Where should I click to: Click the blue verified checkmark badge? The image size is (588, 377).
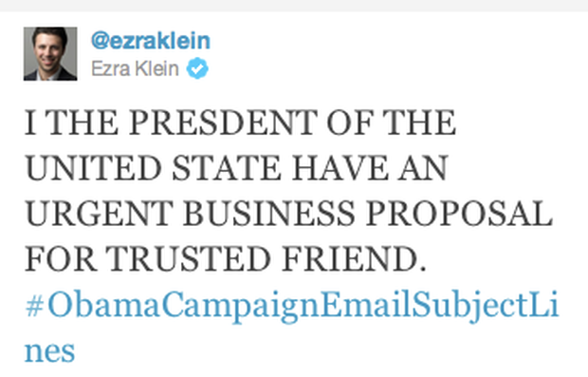click(x=197, y=68)
